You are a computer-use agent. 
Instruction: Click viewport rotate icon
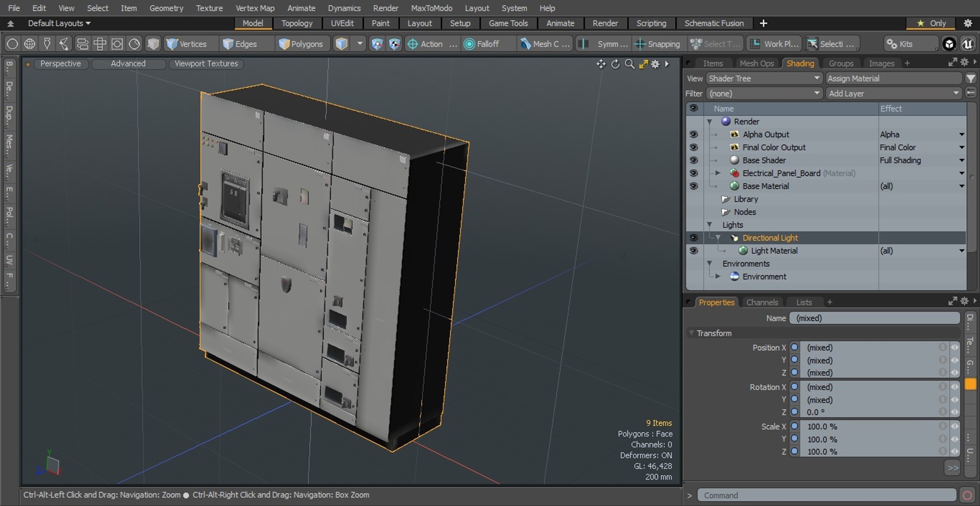click(616, 64)
